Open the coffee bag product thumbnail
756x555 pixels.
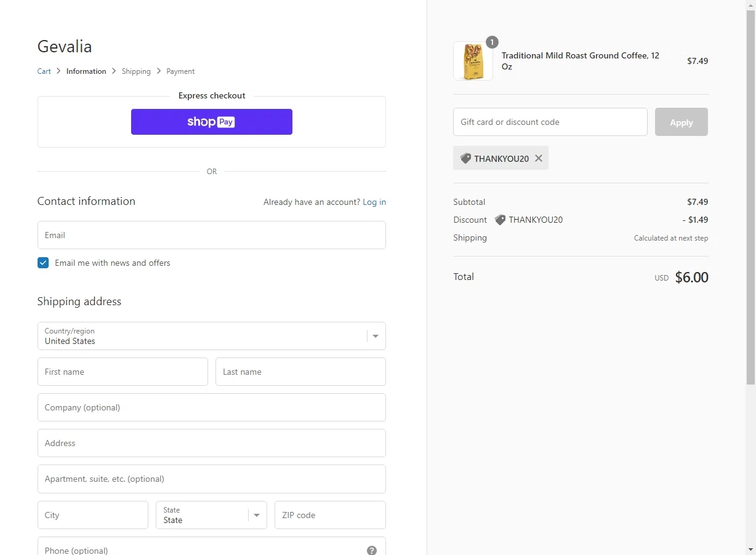pyautogui.click(x=473, y=61)
